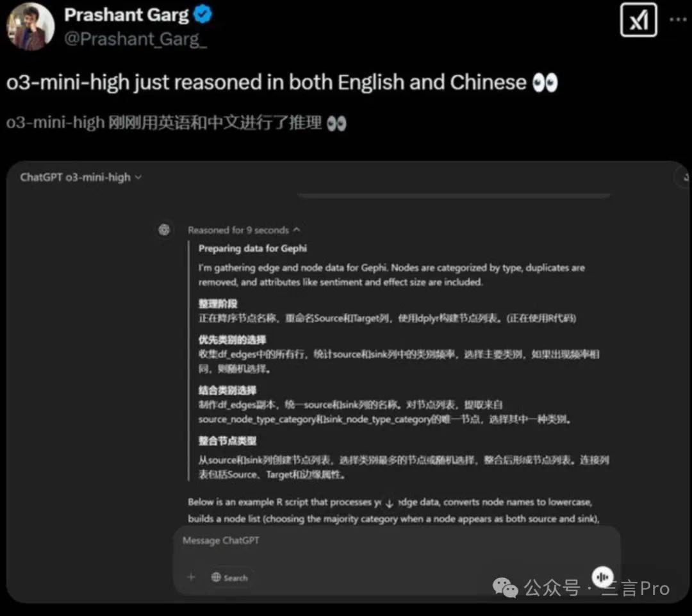This screenshot has height=616, width=692.
Task: Collapse the "Reasoned for 9 seconds" section
Action: point(243,230)
